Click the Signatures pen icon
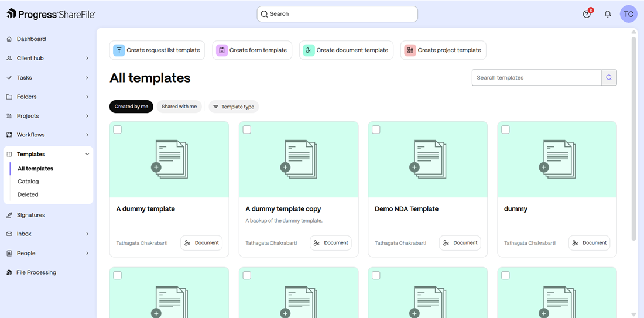Screen dimensions: 644x318 [9, 215]
